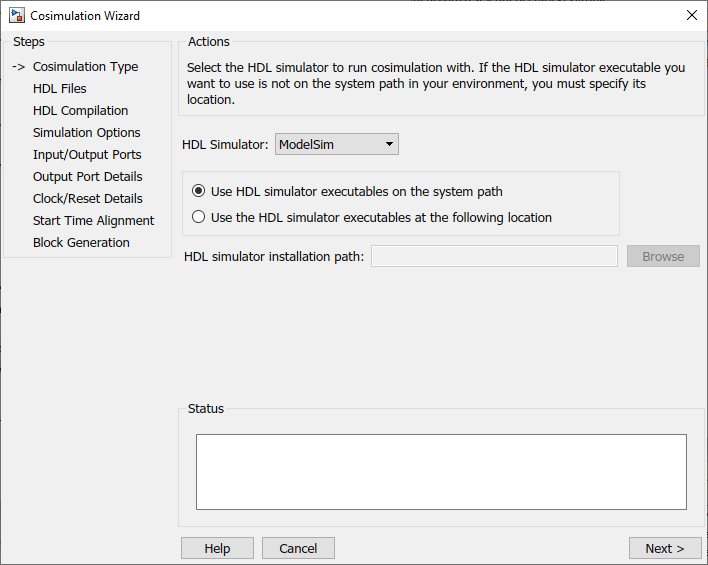Select Output Port Details step
This screenshot has width=708, height=565.
click(88, 176)
